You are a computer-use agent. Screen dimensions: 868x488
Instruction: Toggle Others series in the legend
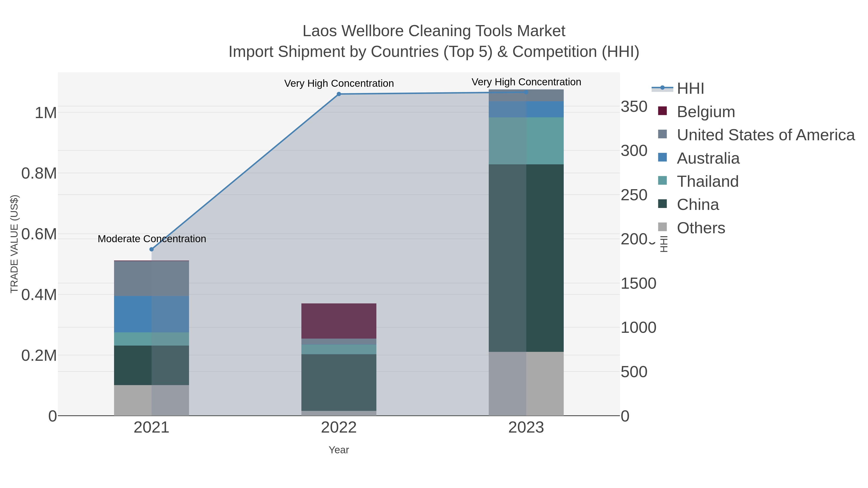[692, 228]
